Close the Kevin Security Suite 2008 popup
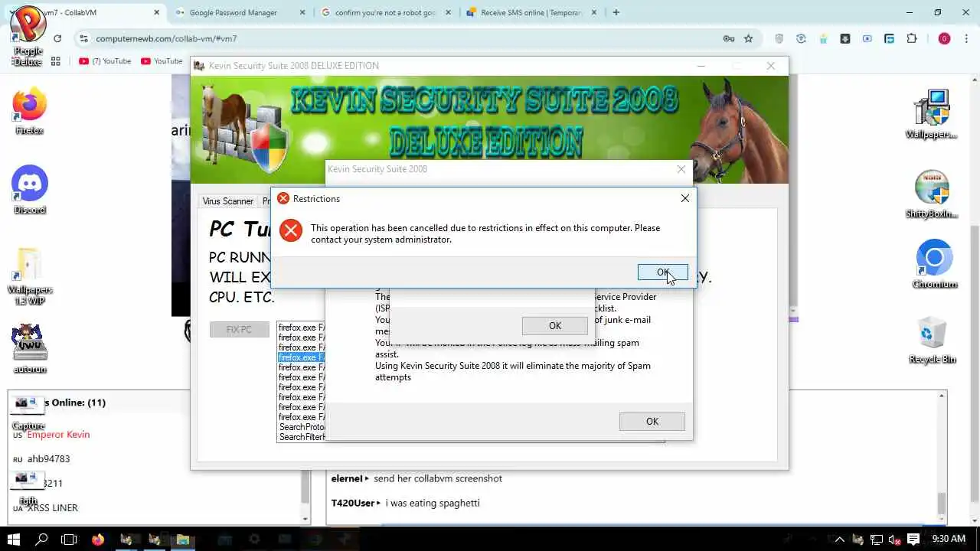The image size is (980, 551). pos(681,169)
